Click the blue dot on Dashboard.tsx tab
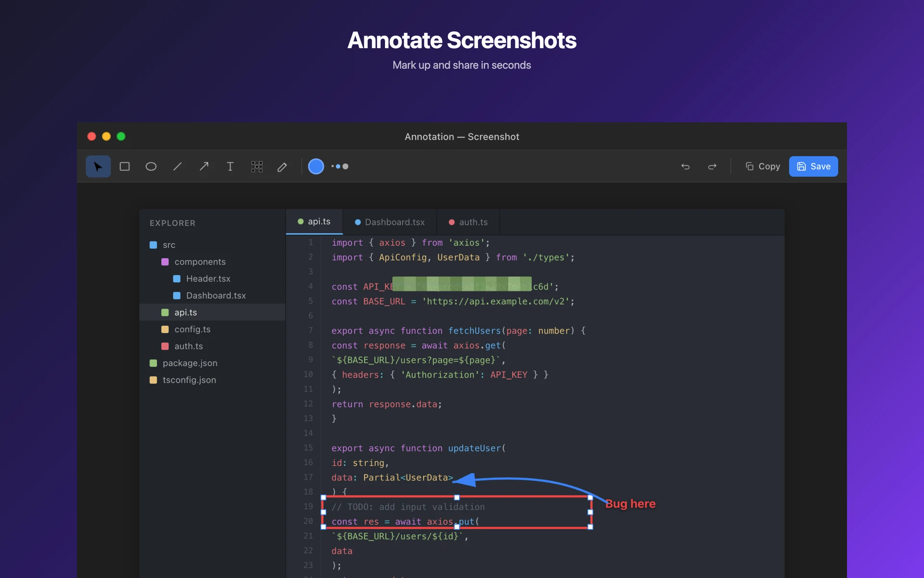This screenshot has height=578, width=924. [358, 222]
